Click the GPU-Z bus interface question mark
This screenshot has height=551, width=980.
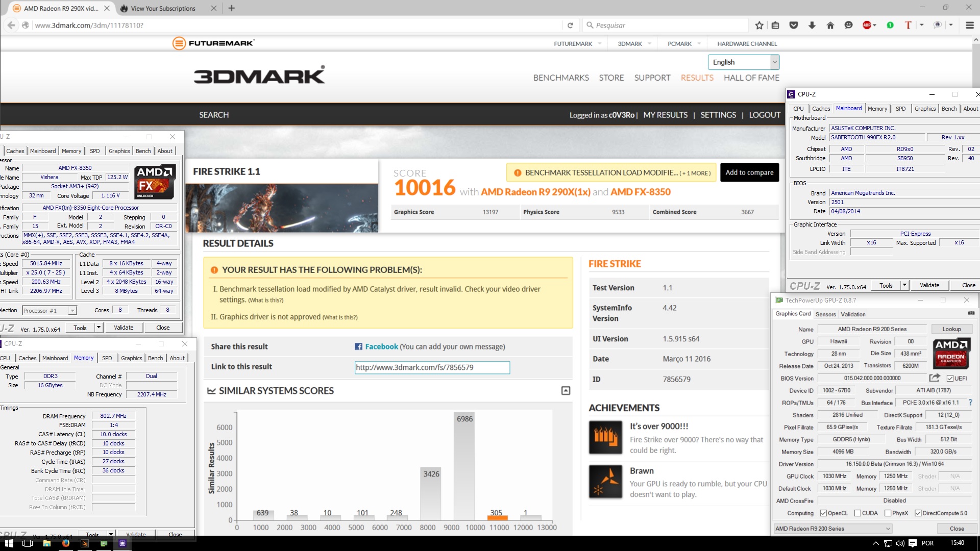click(970, 403)
